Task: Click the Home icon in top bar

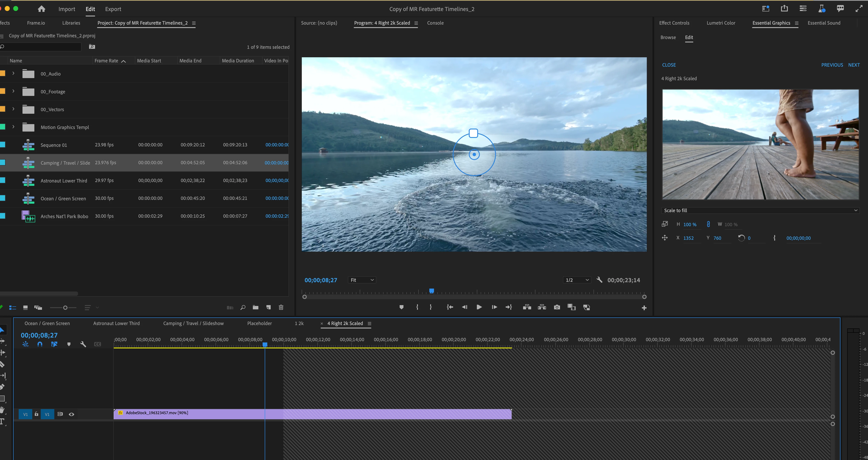Action: 41,9
